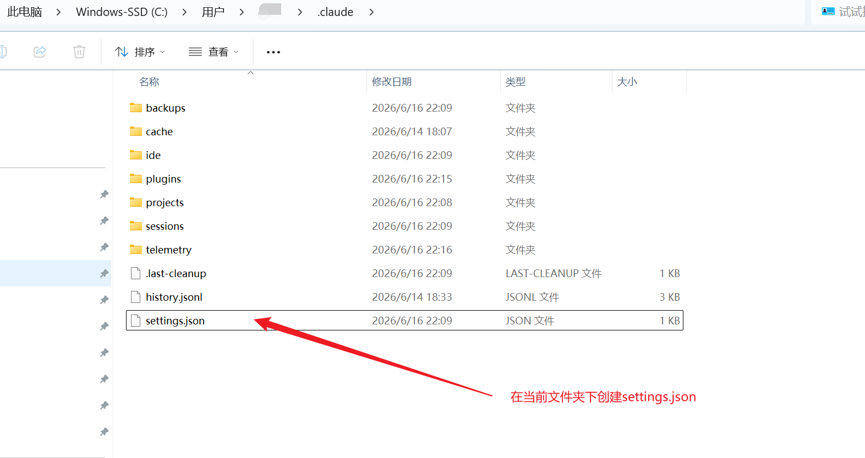Image resolution: width=865 pixels, height=458 pixels.
Task: Select the history.jsonl file name
Action: (174, 297)
